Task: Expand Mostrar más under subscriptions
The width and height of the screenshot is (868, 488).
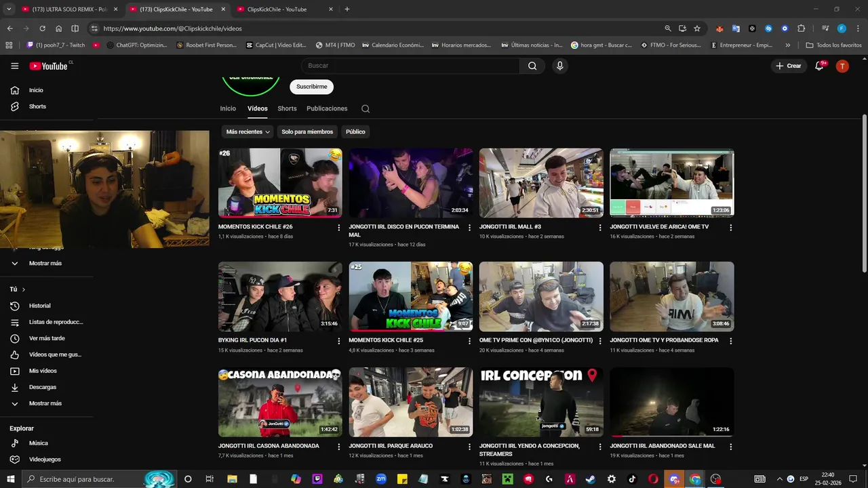Action: click(x=47, y=263)
